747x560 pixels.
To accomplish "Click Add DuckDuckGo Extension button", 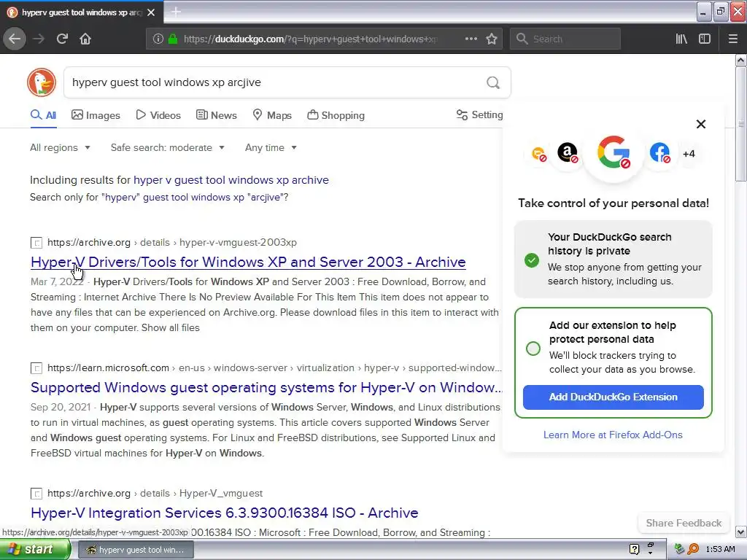I will (x=613, y=397).
